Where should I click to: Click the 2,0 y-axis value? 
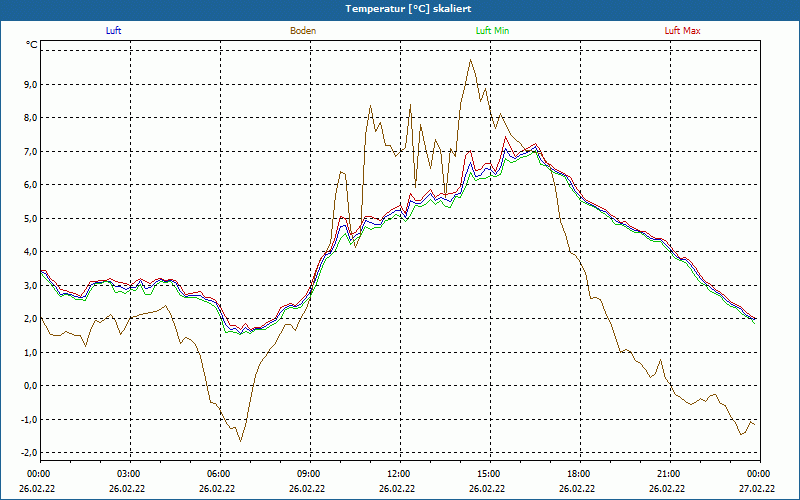[x=31, y=319]
